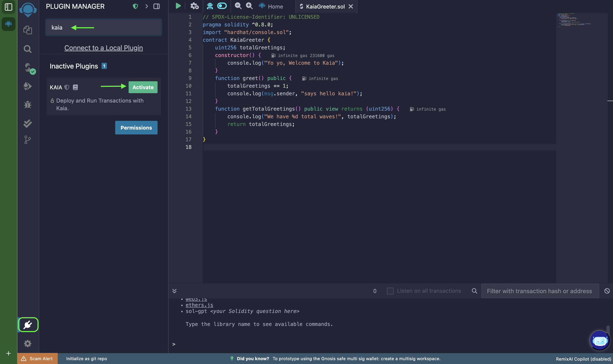Switch to the Home tab
Viewport: 613px width, 364px height.
271,6
